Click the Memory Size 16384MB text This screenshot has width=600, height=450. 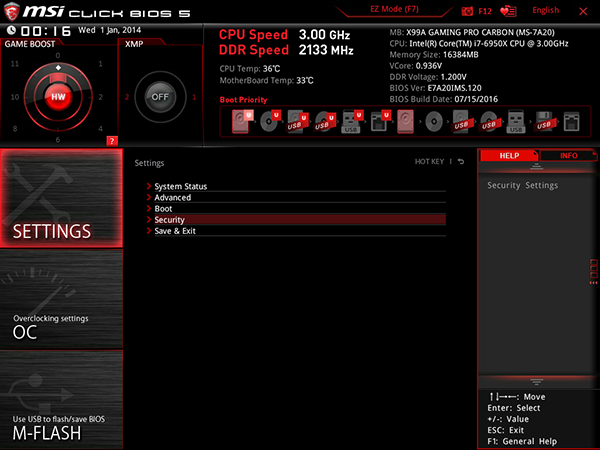(x=434, y=55)
